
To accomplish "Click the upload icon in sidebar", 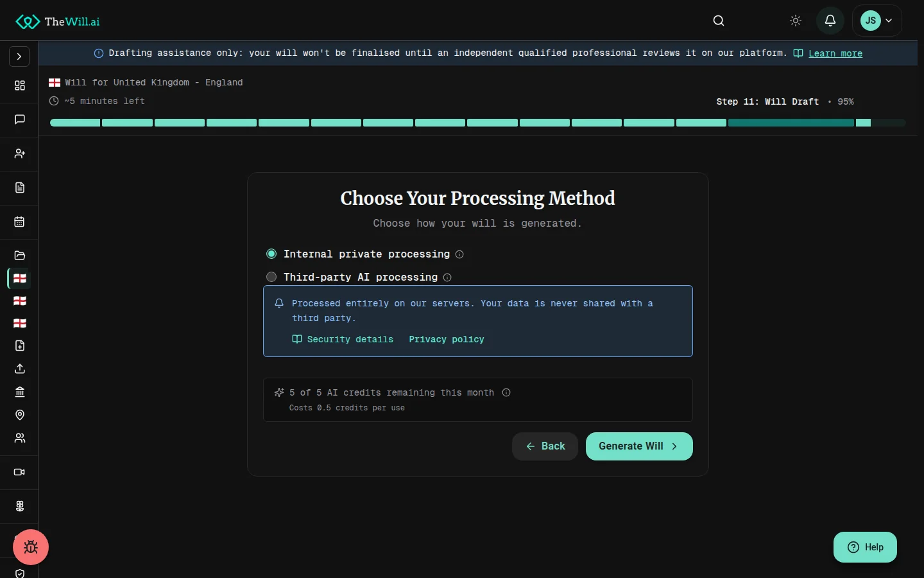I will point(20,369).
